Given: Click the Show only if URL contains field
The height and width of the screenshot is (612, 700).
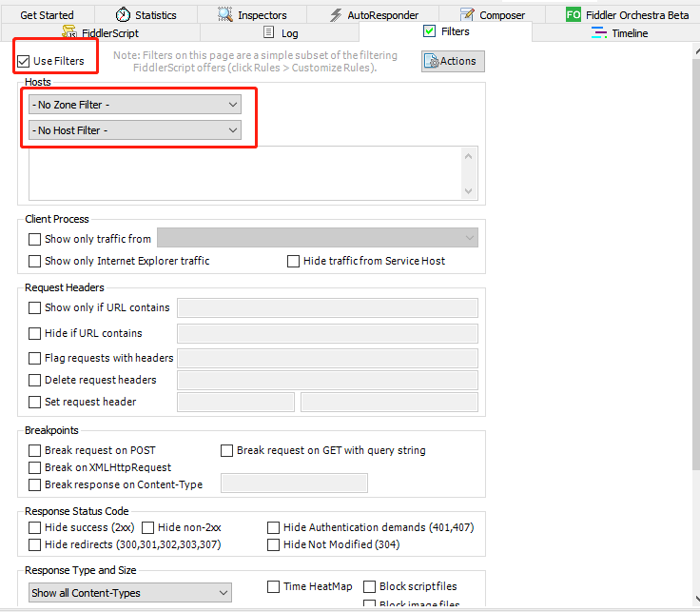Looking at the screenshot, I should 327,307.
